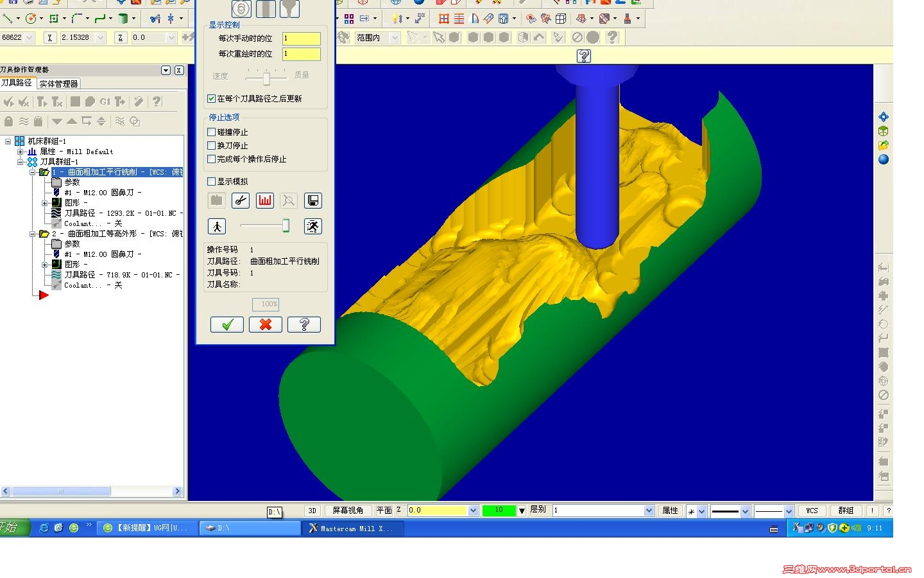Viewport: 924px width, 578px height.
Task: Switch to 实体管理器 tab
Action: tap(58, 84)
